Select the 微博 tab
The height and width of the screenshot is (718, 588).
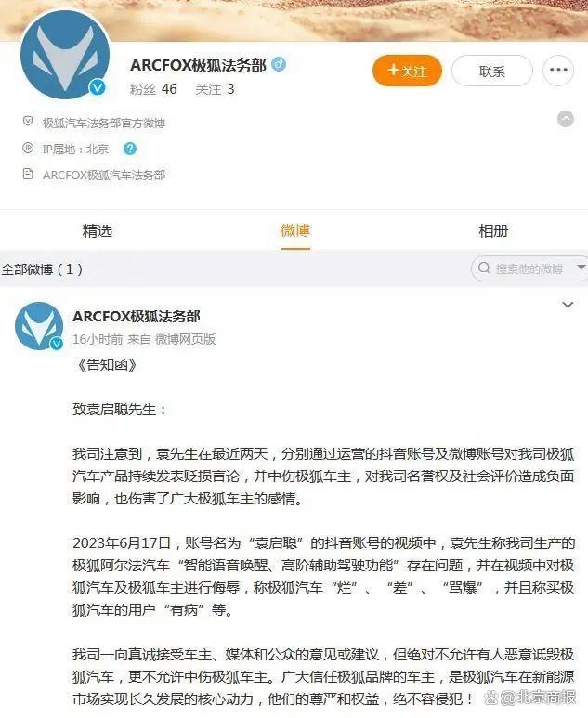(295, 230)
